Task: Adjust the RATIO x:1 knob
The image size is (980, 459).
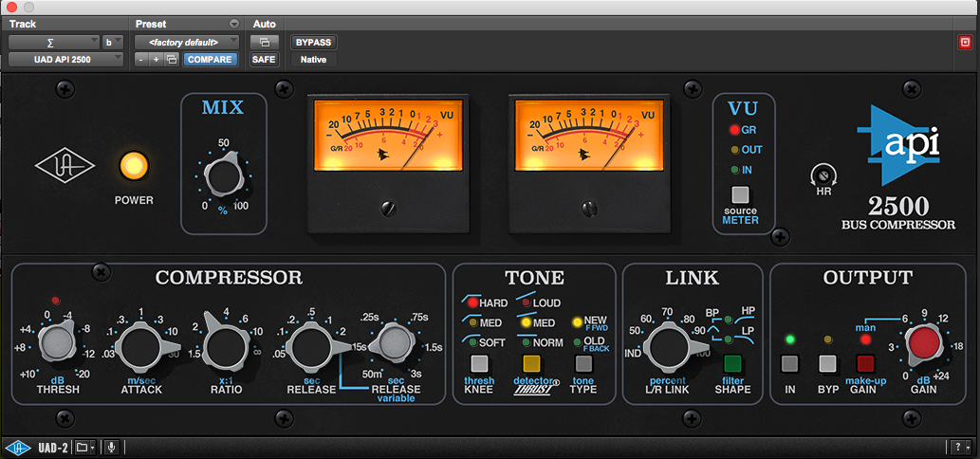Action: click(225, 347)
